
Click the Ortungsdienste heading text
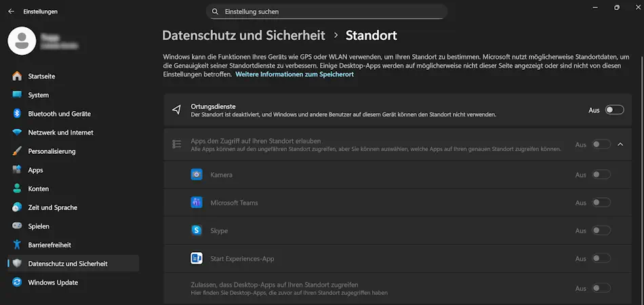point(213,106)
